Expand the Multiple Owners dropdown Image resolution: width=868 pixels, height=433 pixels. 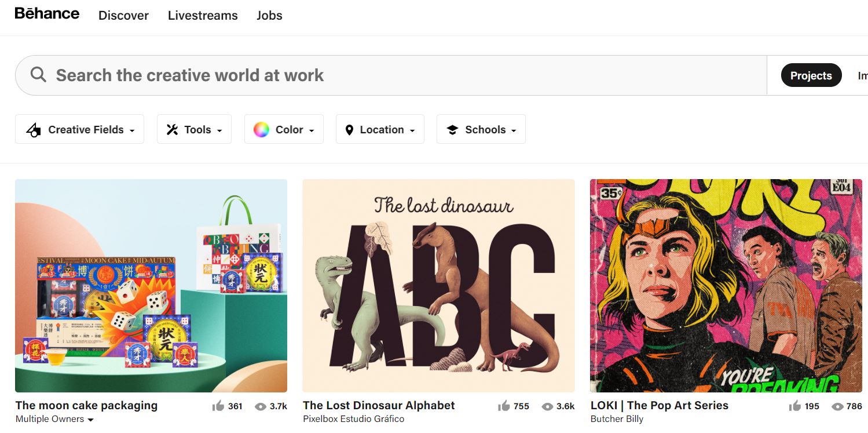click(x=54, y=419)
